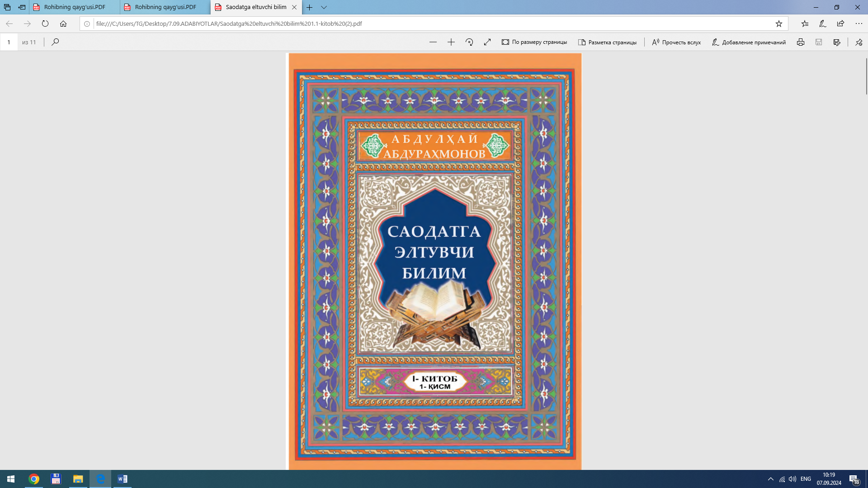This screenshot has height=488, width=868.
Task: Open the browser Settings and more menu
Action: [859, 23]
